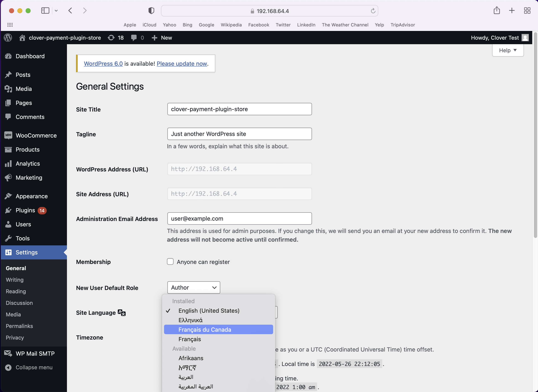The width and height of the screenshot is (538, 392).
Task: Expand the Help dropdown tab
Action: [508, 50]
